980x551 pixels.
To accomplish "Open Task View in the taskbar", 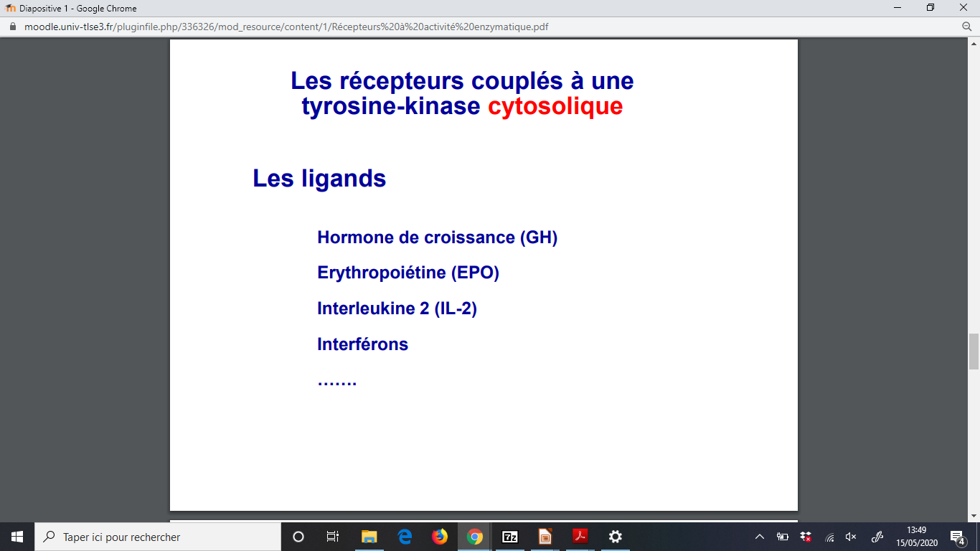I will point(333,537).
